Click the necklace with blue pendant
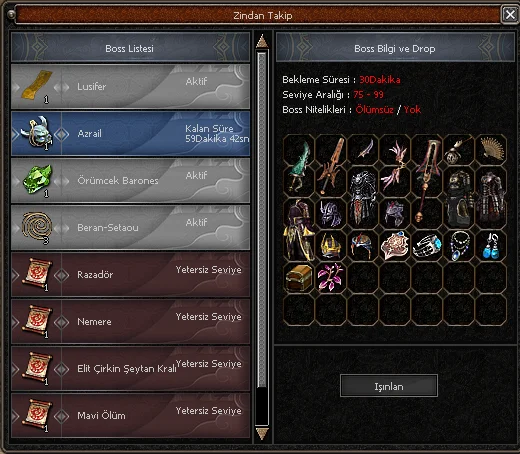Viewport: 520px width, 454px height. 459,246
